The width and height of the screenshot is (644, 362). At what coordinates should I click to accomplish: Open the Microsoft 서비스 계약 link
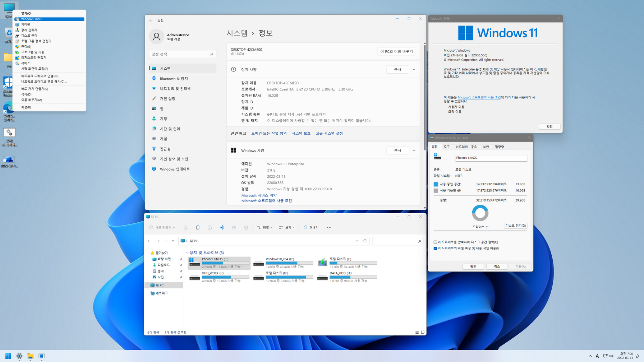click(259, 195)
